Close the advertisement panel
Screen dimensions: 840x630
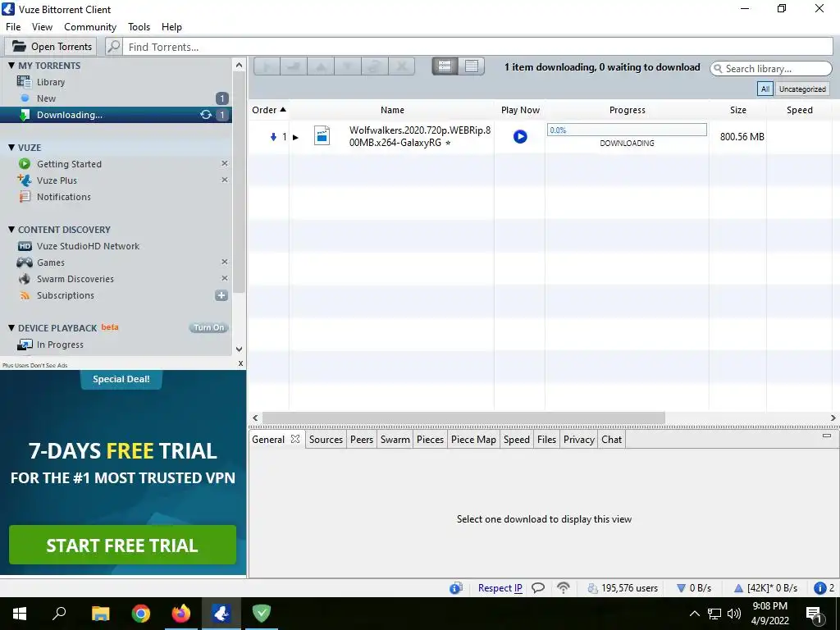[x=240, y=363]
